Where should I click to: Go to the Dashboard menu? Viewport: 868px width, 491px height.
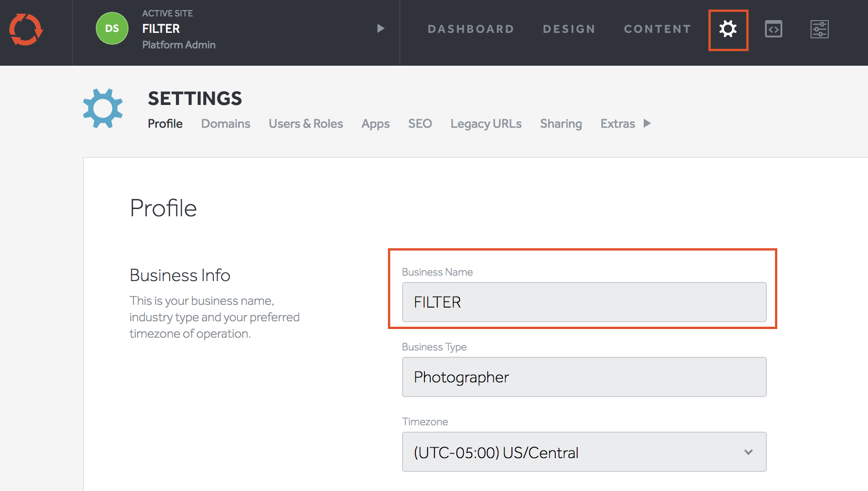471,29
